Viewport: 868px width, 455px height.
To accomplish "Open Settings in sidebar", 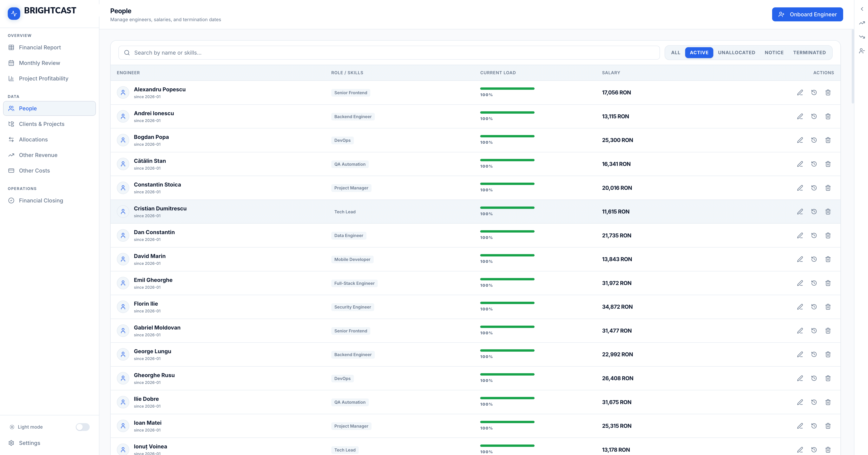I will 29,443.
